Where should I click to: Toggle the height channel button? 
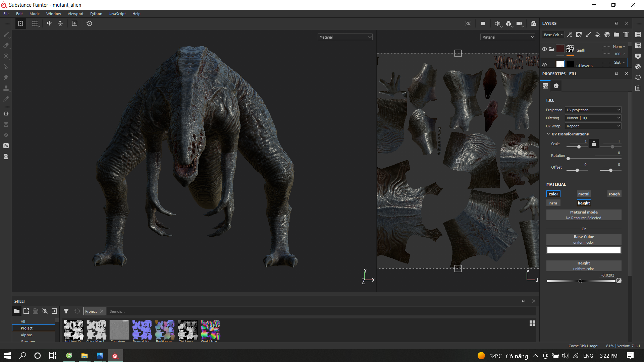point(584,203)
